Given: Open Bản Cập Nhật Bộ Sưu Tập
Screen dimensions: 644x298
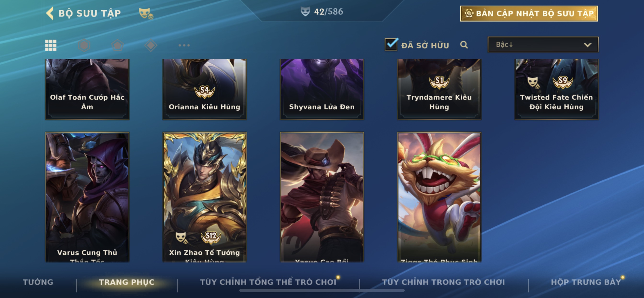Looking at the screenshot, I should [529, 13].
